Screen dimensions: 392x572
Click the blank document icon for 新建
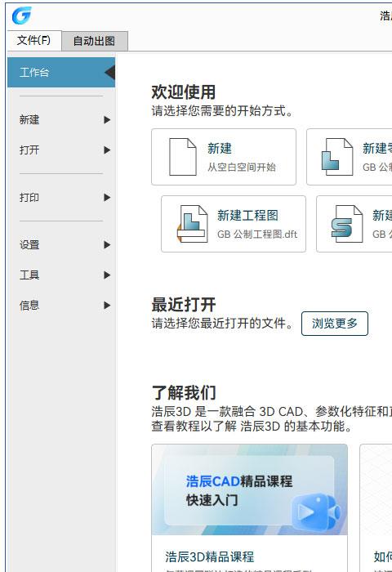click(183, 157)
